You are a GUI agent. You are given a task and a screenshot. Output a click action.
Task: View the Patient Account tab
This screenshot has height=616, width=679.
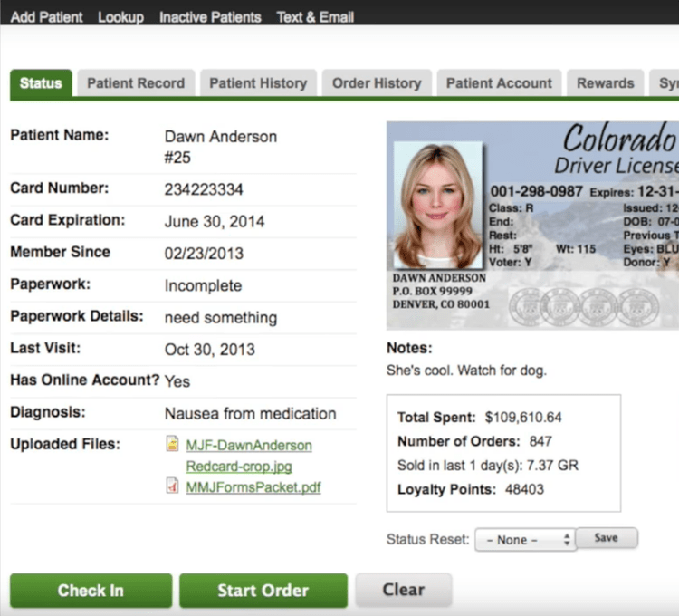499,83
